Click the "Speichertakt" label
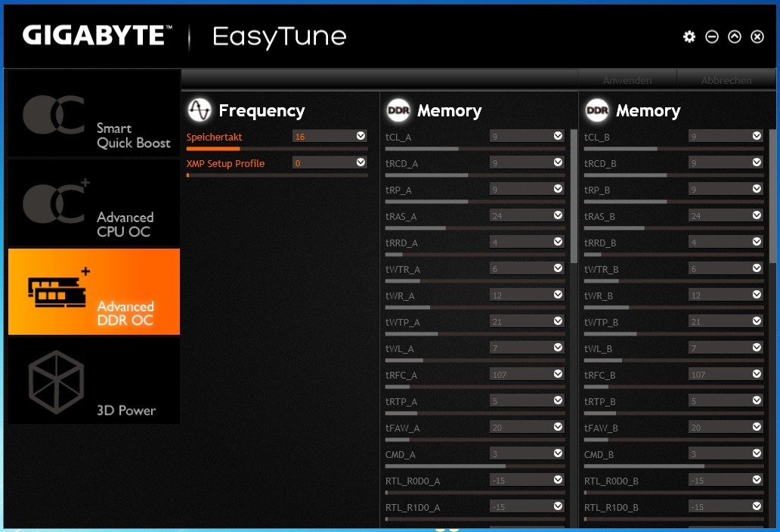The image size is (780, 532). (215, 137)
